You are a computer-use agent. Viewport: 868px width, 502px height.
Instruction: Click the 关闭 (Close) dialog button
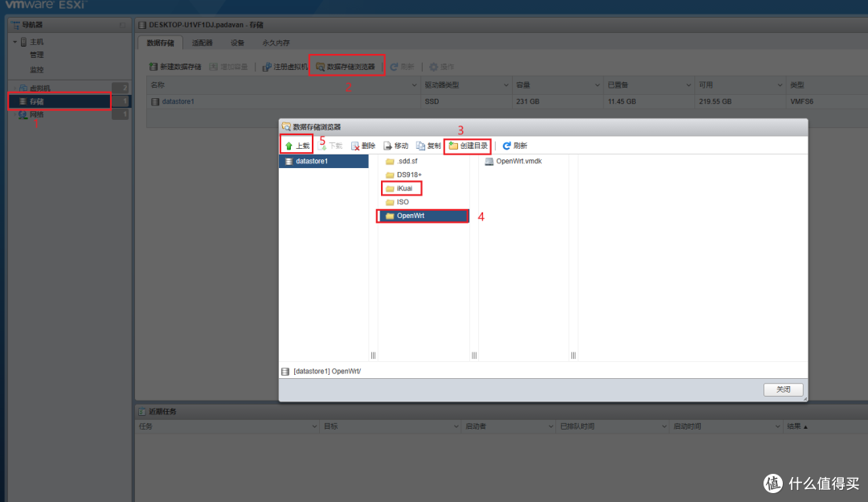click(783, 389)
